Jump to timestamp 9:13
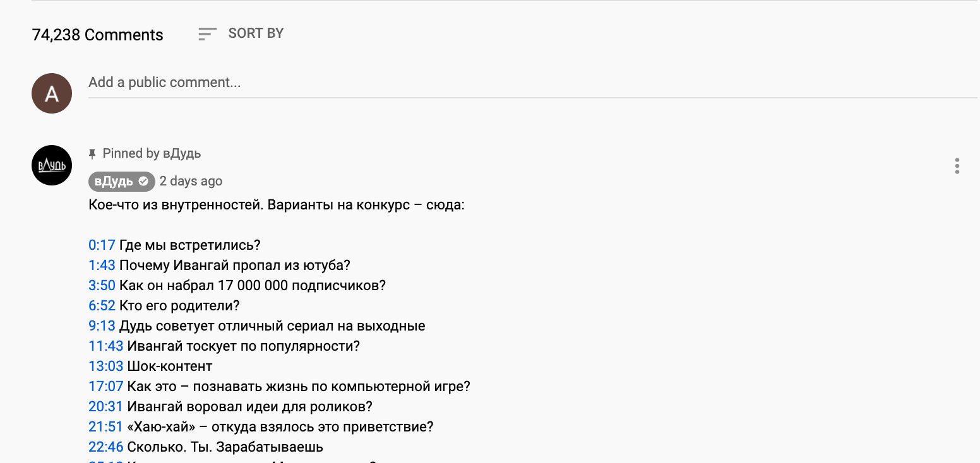 click(102, 326)
